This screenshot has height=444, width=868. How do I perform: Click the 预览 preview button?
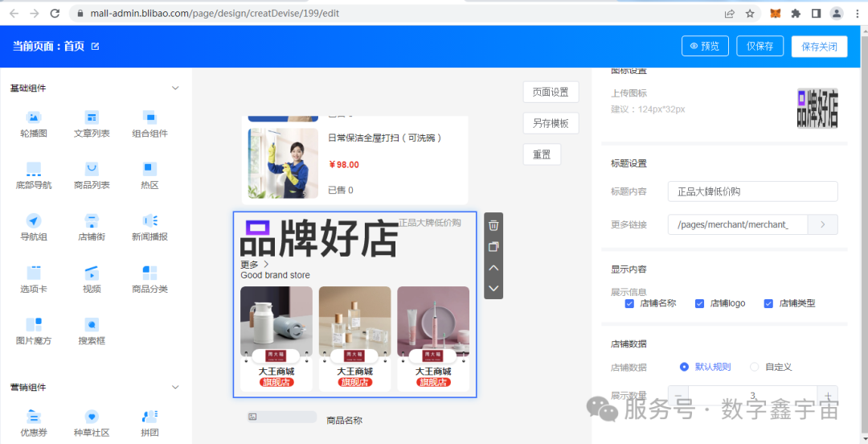[705, 47]
